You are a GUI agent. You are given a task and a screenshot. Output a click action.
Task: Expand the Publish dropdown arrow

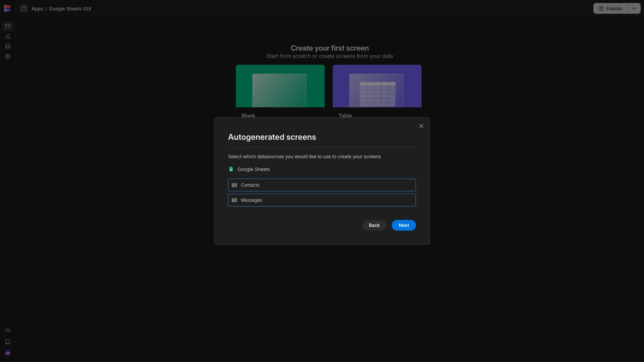click(x=634, y=8)
